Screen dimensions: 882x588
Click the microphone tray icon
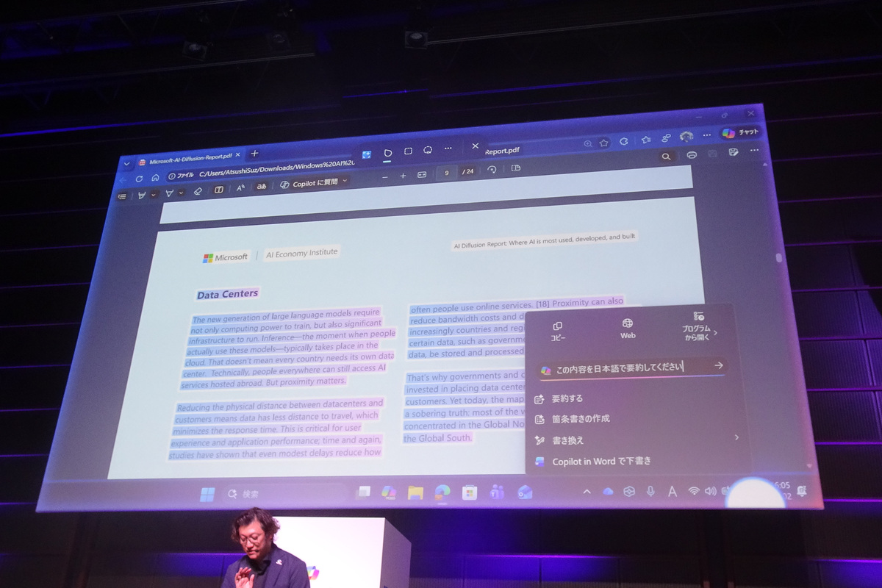click(x=650, y=490)
